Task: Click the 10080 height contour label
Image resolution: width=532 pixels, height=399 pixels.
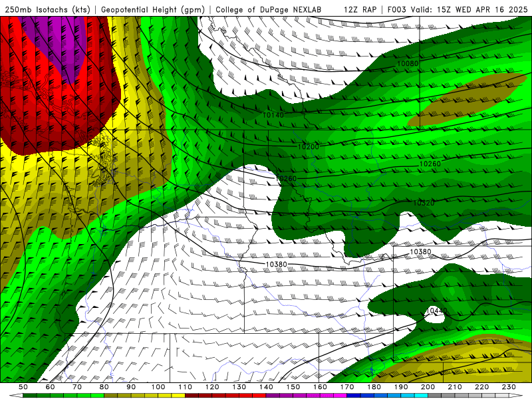Action: coord(408,63)
